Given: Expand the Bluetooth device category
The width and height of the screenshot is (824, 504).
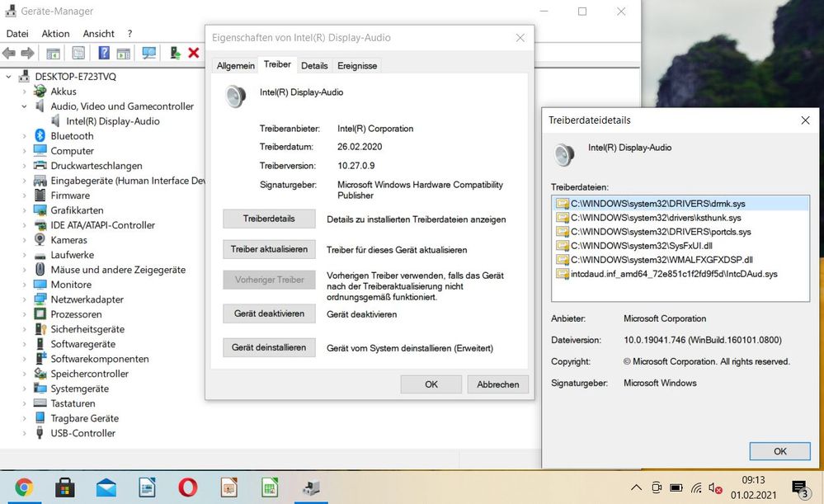Looking at the screenshot, I should [x=25, y=136].
